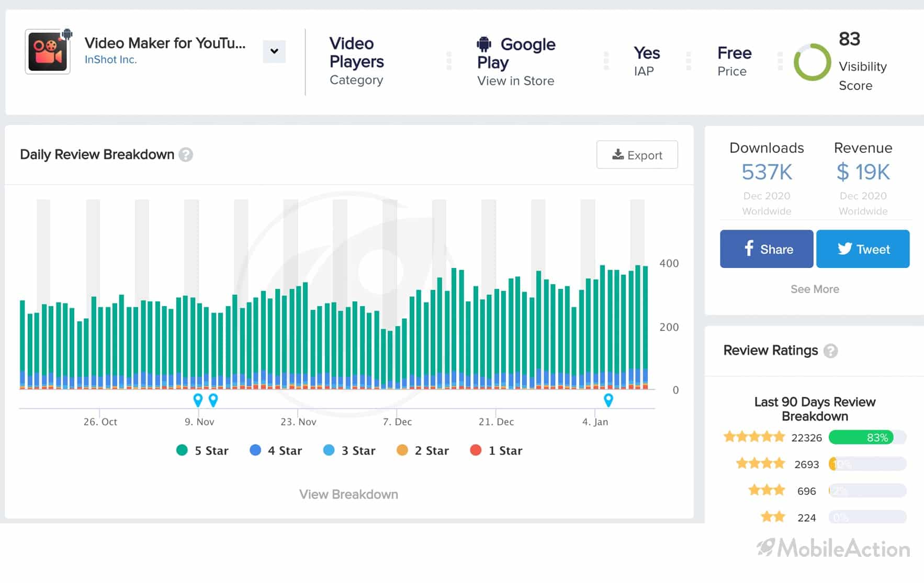Click the download icon inside Export button
924x583 pixels.
pos(618,154)
